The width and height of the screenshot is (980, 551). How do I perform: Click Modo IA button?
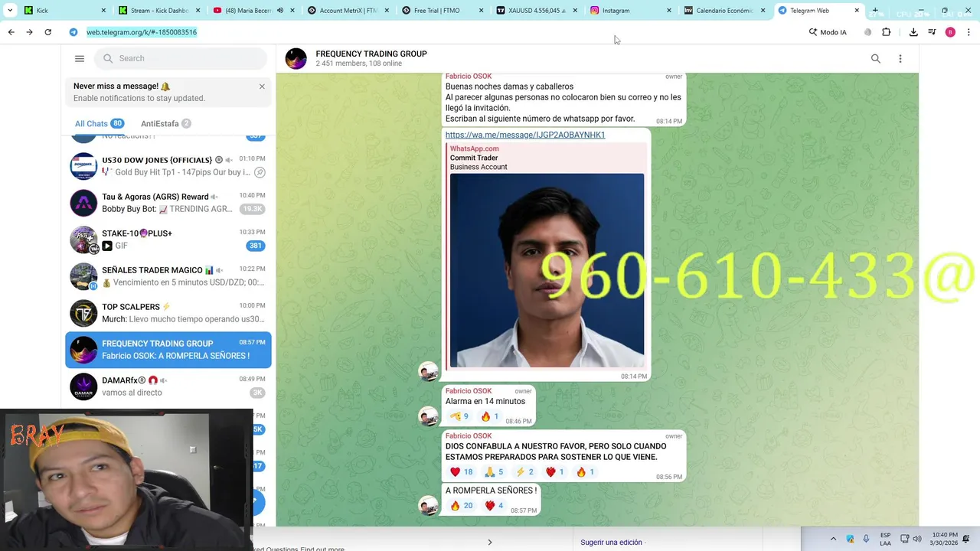(x=828, y=32)
